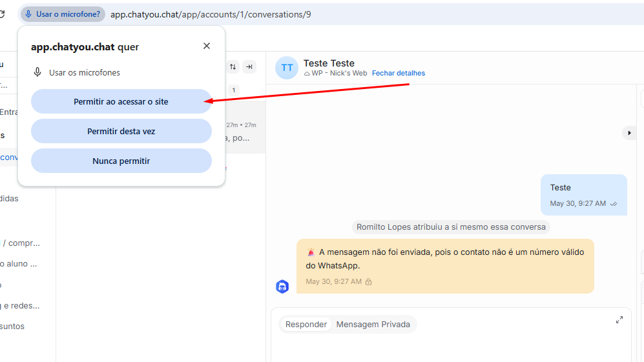
Task: Switch to the 'Mensagem Privada' tab
Action: (373, 325)
